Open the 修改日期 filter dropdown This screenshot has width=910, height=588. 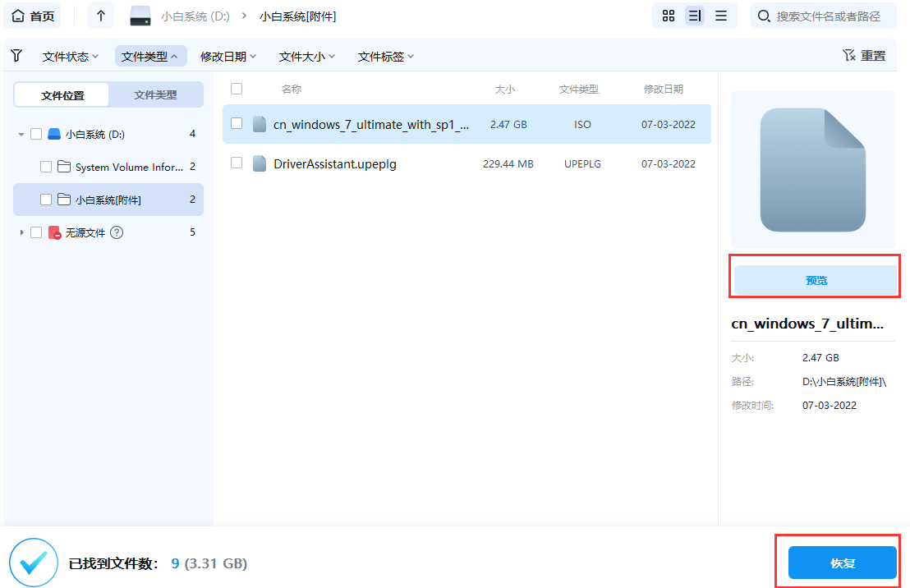(x=227, y=56)
